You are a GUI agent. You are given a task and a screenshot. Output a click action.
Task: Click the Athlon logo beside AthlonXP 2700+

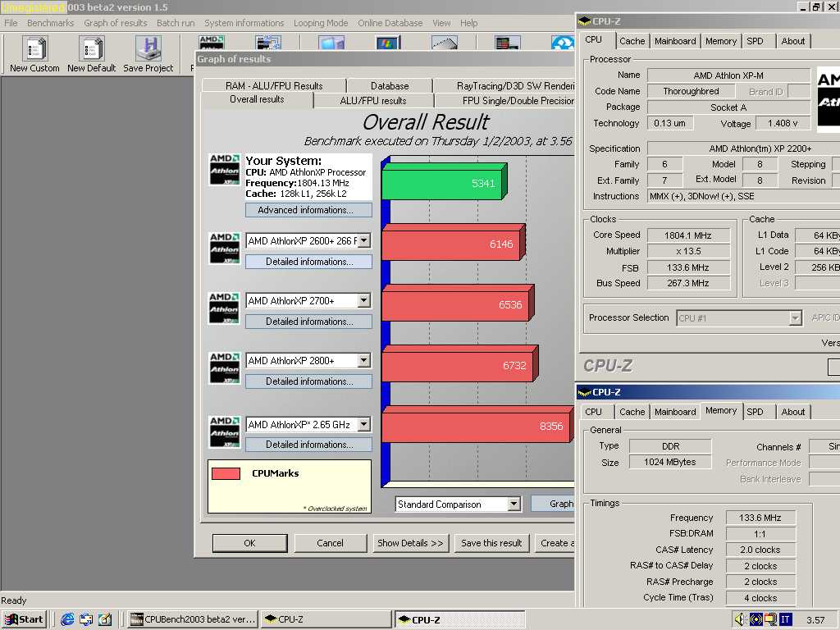click(225, 308)
